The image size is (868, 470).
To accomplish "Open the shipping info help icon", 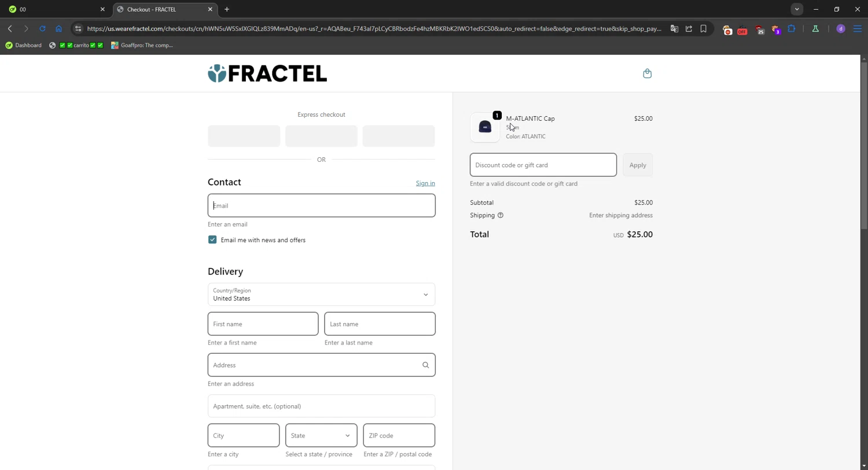I will tap(501, 215).
